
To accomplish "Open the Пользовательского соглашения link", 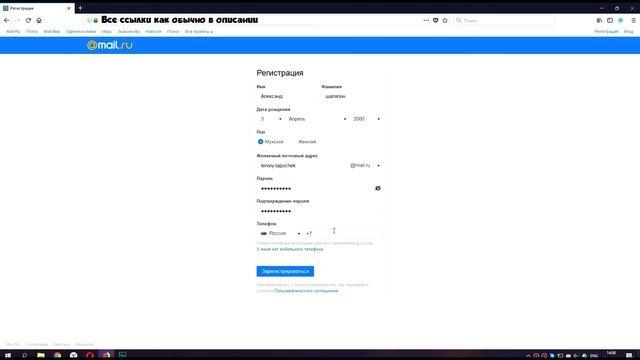I will 306,291.
